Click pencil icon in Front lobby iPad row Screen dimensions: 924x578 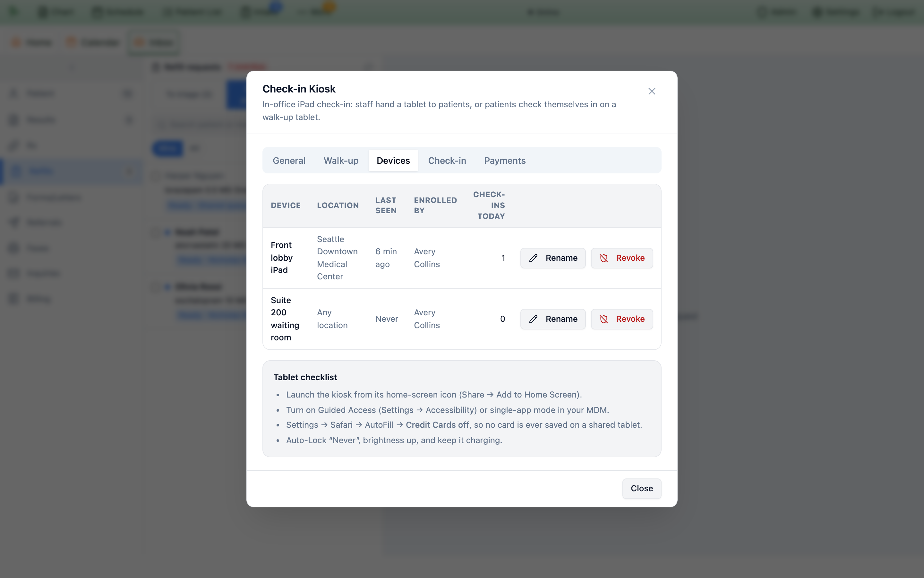point(533,258)
